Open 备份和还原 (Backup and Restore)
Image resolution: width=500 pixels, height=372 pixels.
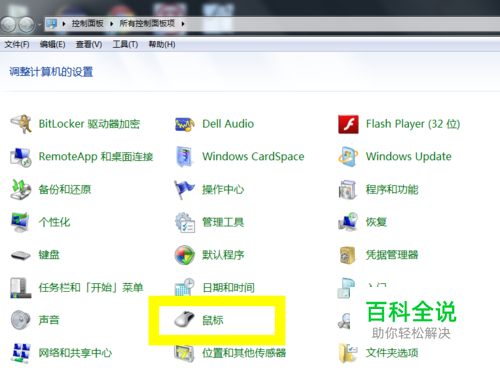(51, 189)
